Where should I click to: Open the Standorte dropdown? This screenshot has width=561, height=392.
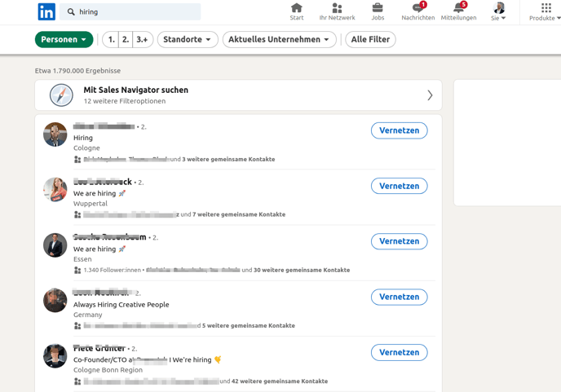pos(188,39)
